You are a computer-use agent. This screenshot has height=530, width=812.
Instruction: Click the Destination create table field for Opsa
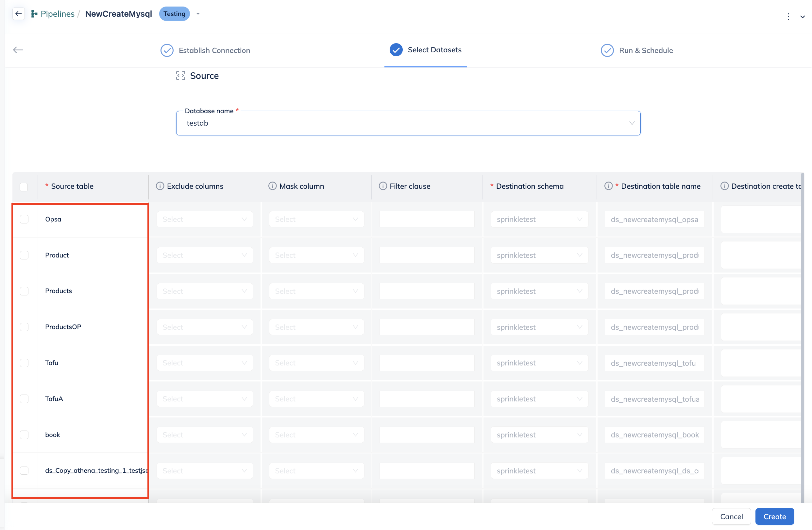[x=761, y=219]
